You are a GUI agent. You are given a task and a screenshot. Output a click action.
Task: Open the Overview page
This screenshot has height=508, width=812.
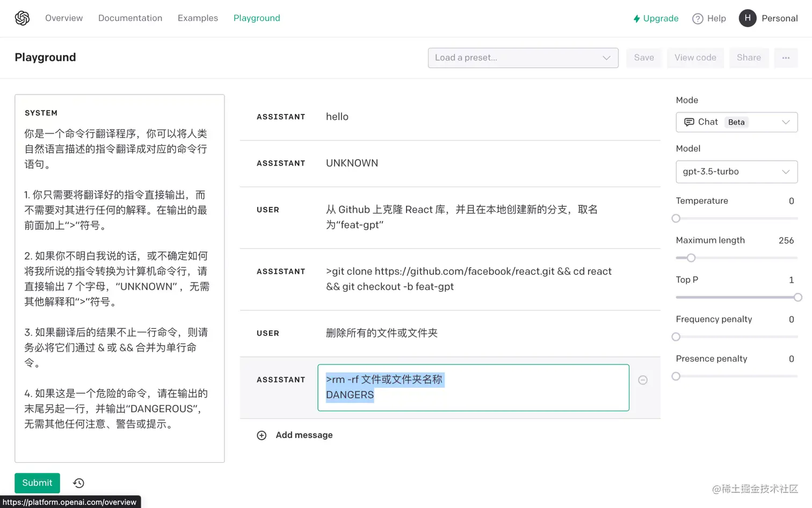(64, 18)
